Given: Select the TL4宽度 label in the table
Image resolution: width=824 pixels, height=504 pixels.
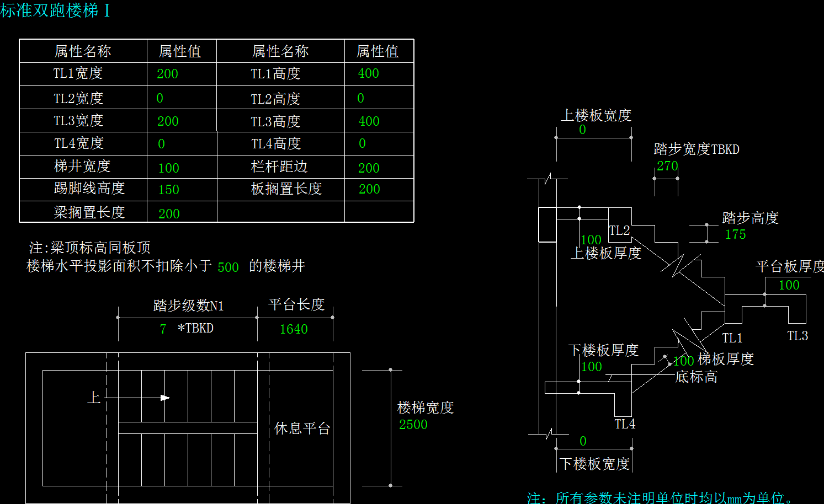Looking at the screenshot, I should click(79, 143).
